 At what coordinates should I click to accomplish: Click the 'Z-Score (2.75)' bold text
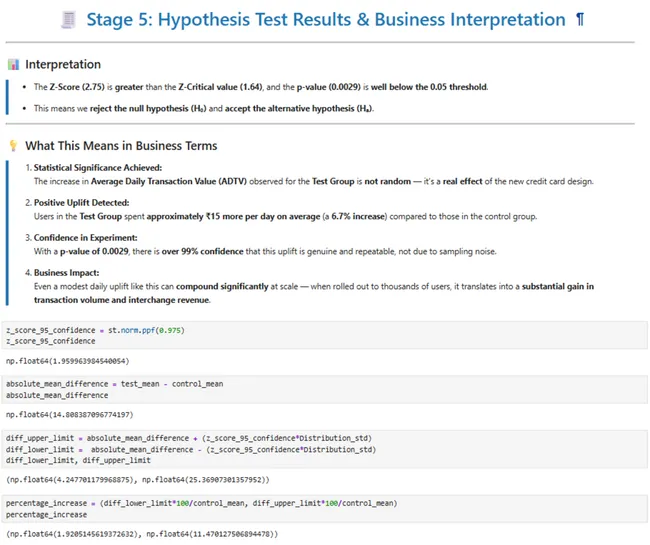click(77, 87)
